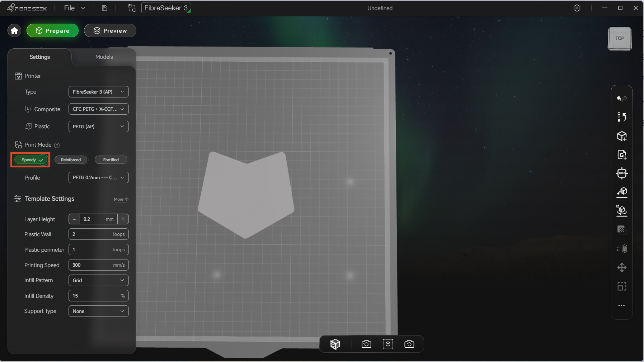The image size is (644, 362).
Task: Click the undo/redo arrows icon
Action: point(622,98)
